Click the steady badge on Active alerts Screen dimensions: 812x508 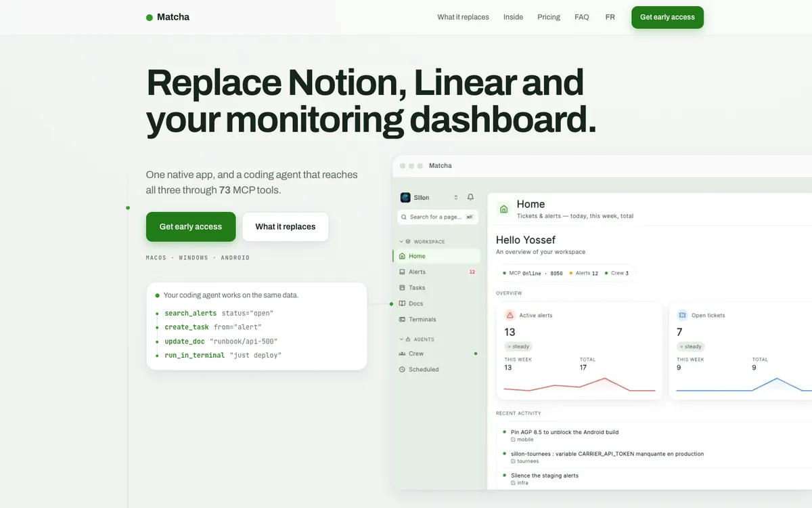[518, 347]
